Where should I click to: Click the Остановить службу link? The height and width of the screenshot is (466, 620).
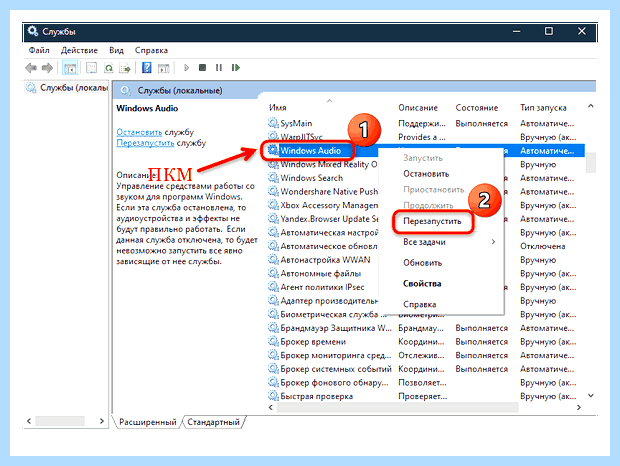(x=139, y=132)
